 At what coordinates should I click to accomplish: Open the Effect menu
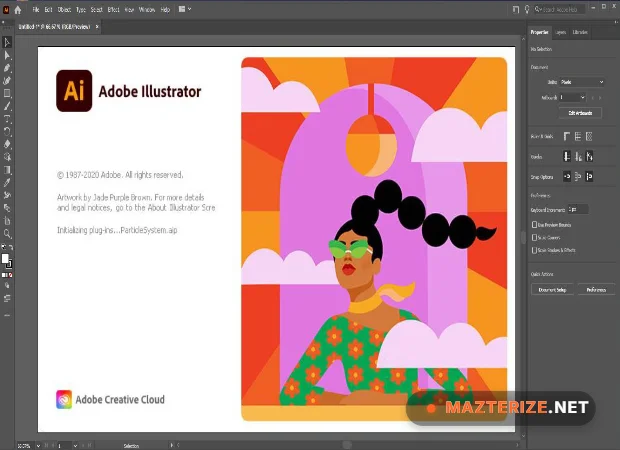click(x=113, y=9)
